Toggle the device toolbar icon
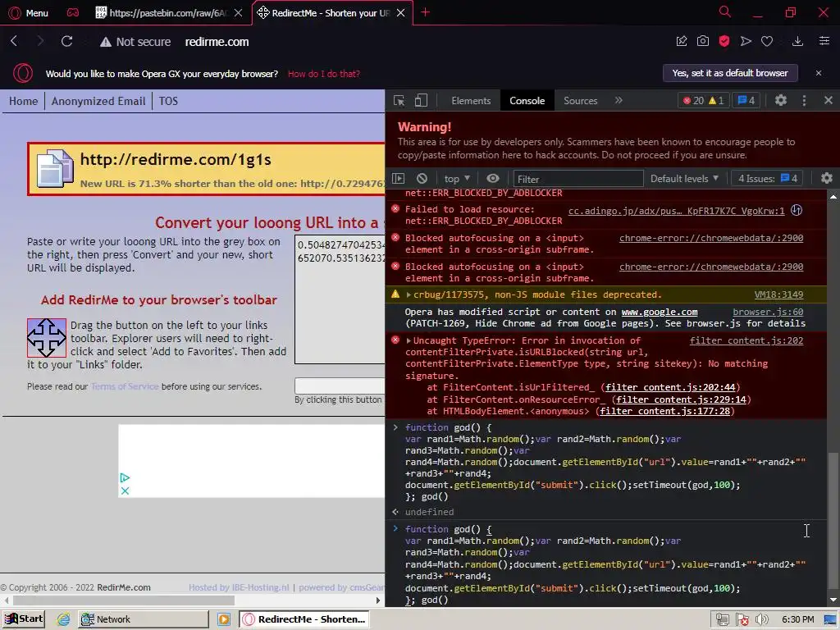Viewport: 840px width, 630px height. coord(421,101)
